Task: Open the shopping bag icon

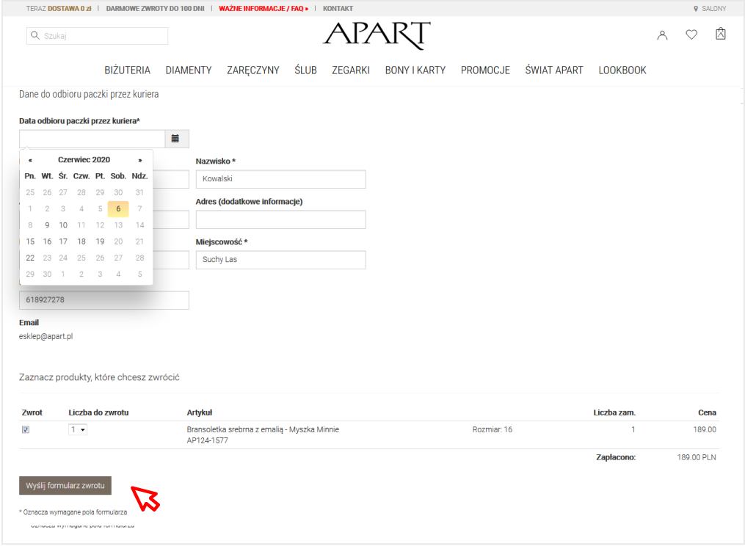Action: (x=721, y=34)
